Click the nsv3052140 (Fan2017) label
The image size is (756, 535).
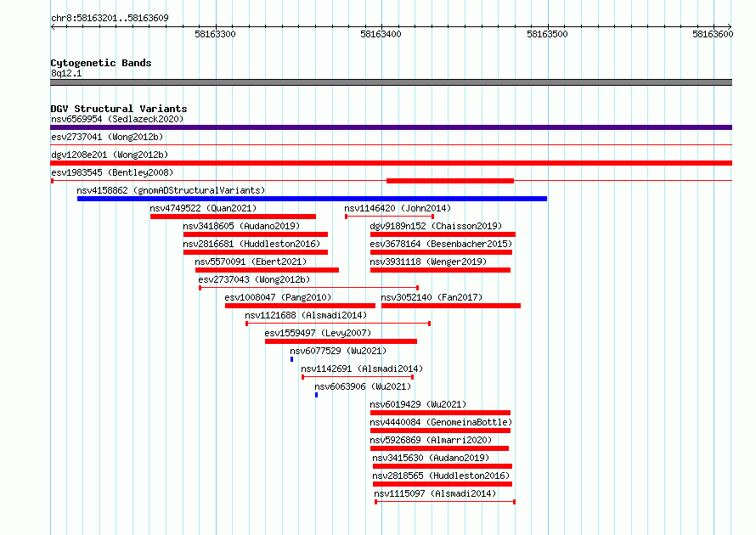[432, 297]
